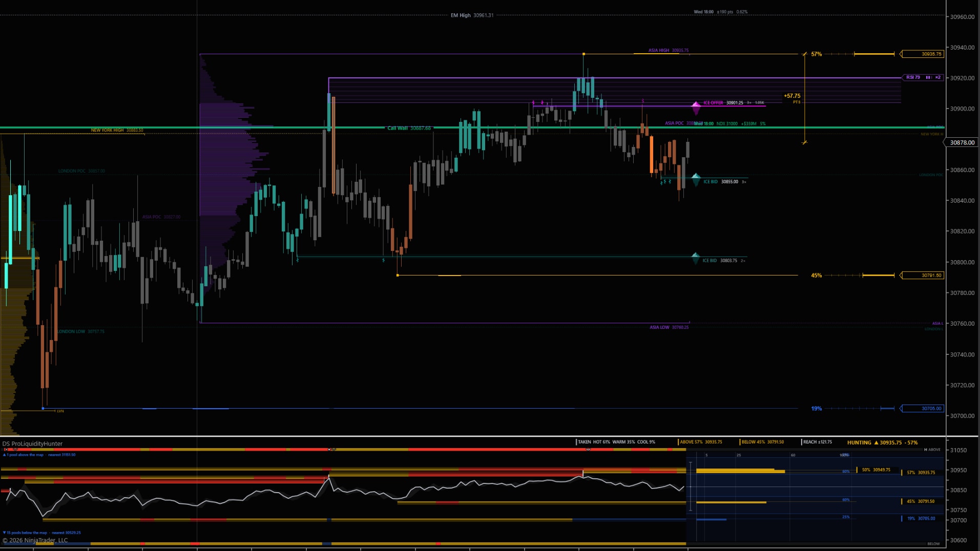
Task: Click the current price marker 30878.00
Action: tap(962, 143)
